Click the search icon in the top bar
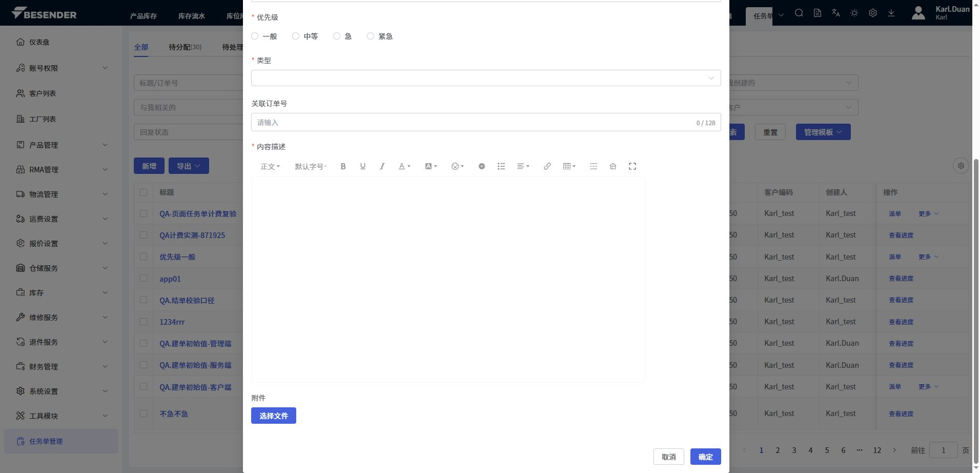The height and width of the screenshot is (473, 980). 799,13
